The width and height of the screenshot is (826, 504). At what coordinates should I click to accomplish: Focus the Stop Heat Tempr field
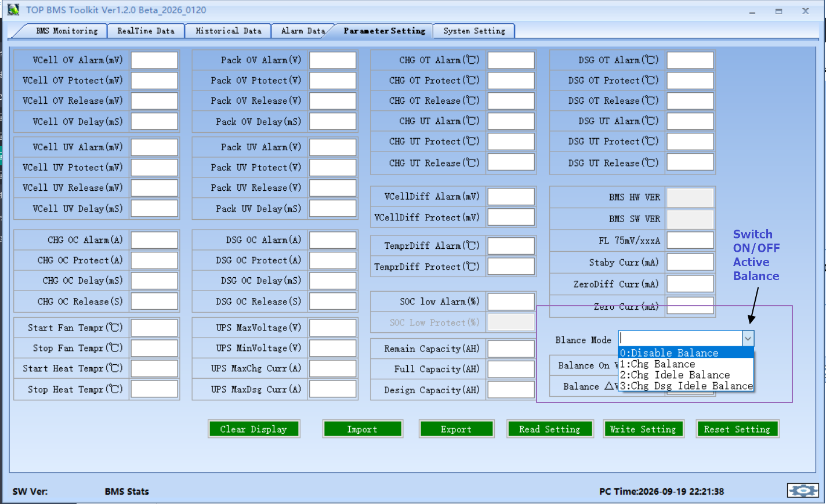[154, 389]
